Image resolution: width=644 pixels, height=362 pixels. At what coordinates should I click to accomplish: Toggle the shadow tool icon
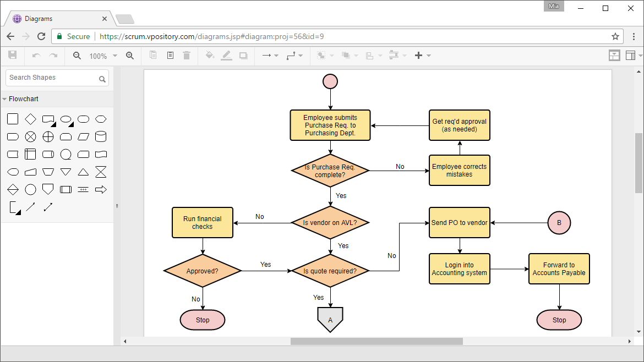coord(243,56)
